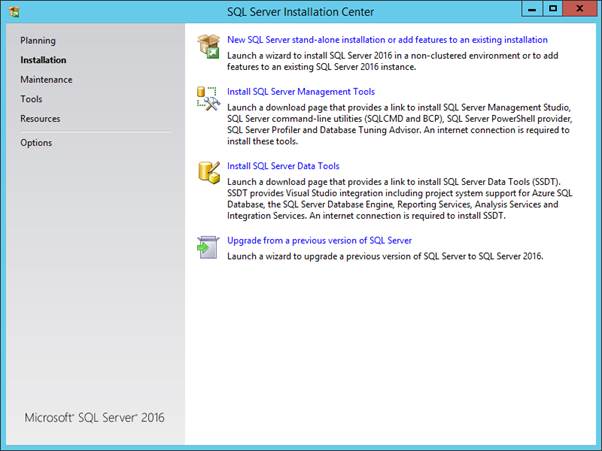602x451 pixels.
Task: Click the 'SQL Server Profiler and Database Tuning Advisor' text
Action: pos(323,130)
